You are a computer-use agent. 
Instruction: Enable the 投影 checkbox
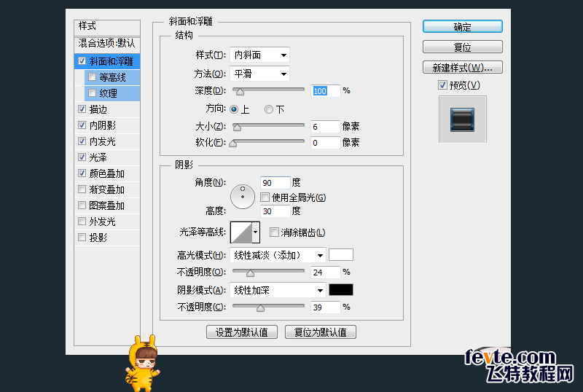click(x=82, y=237)
